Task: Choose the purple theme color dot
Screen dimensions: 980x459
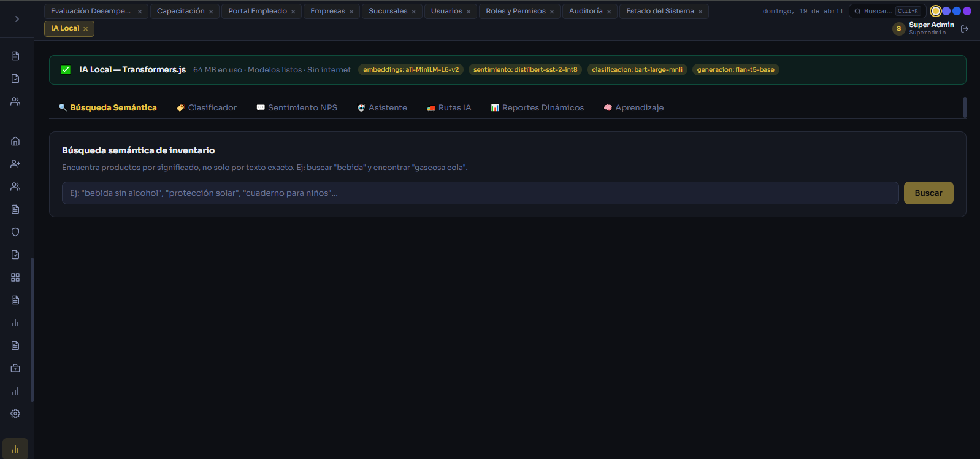Action: click(967, 11)
